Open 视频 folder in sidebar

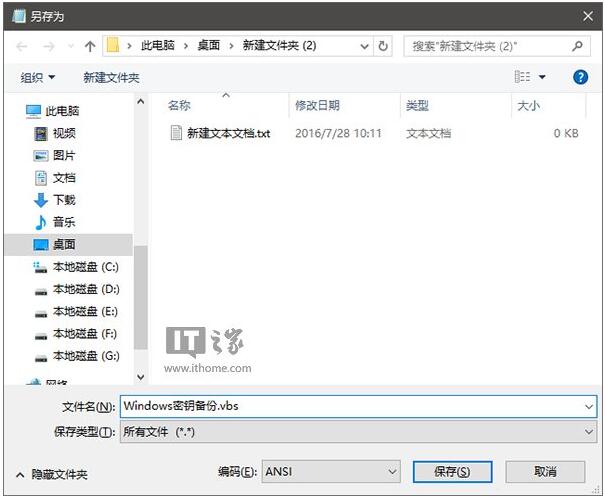point(63,133)
